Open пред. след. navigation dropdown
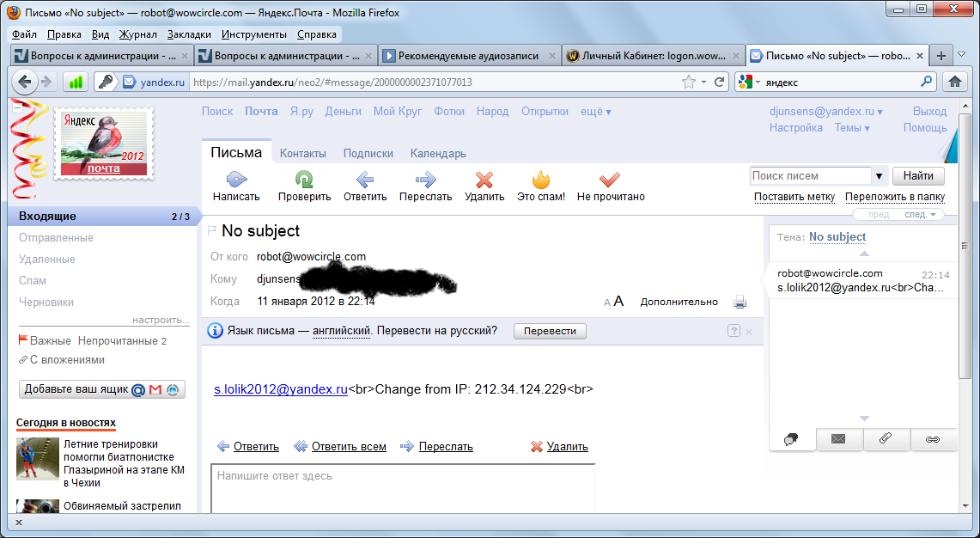The width and height of the screenshot is (980, 538). (933, 215)
